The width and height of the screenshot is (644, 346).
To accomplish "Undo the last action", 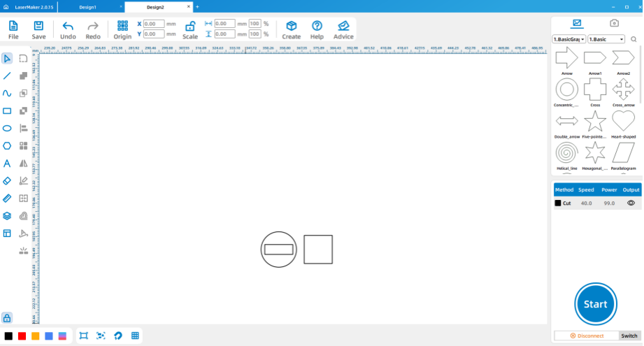I will pyautogui.click(x=68, y=27).
